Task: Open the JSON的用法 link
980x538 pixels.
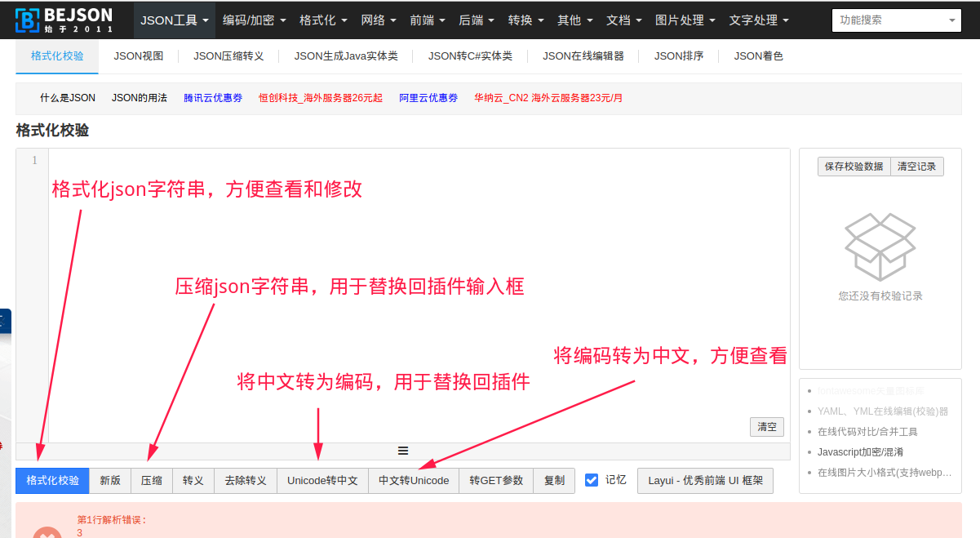Action: point(140,98)
